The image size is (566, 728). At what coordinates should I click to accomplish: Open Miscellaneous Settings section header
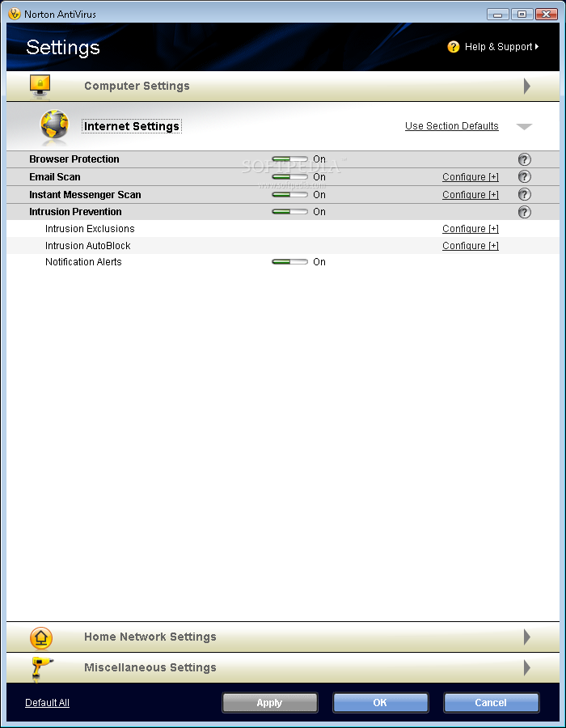283,667
